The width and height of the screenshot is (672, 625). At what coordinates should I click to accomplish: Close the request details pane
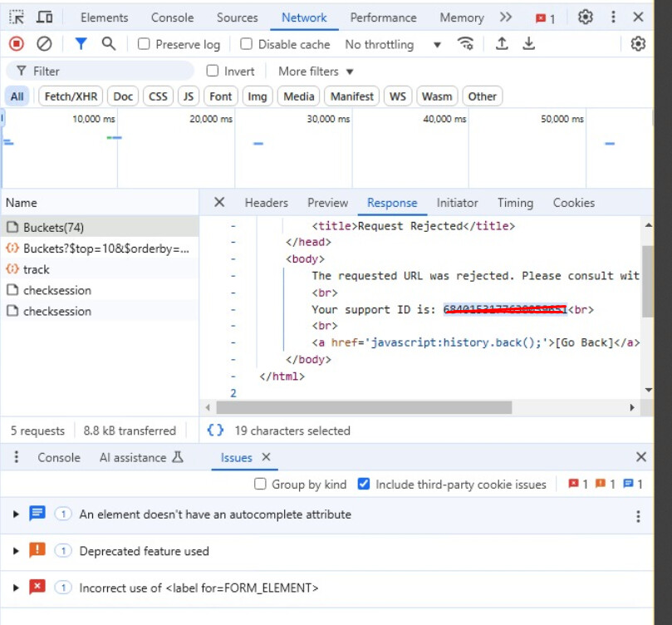point(219,202)
